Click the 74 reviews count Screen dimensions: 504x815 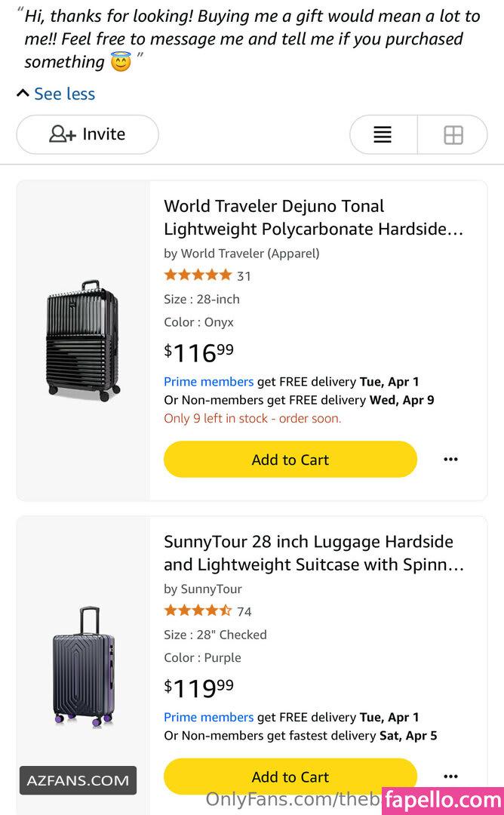click(x=244, y=612)
